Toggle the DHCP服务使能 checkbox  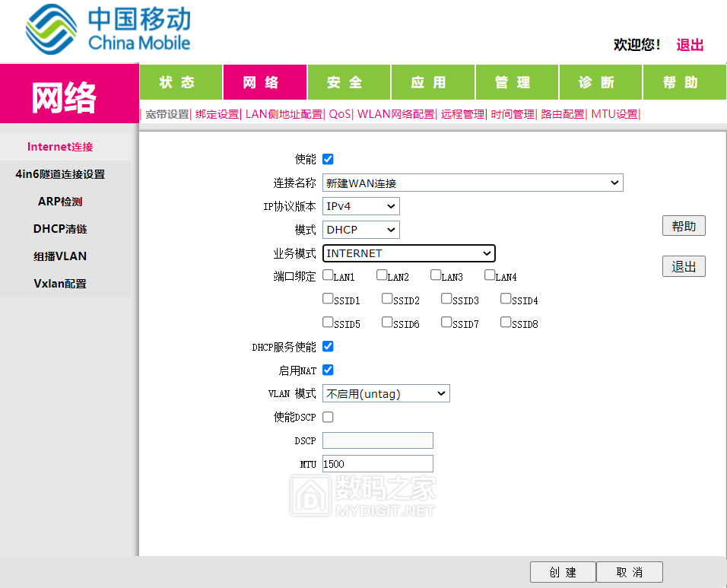pos(328,346)
